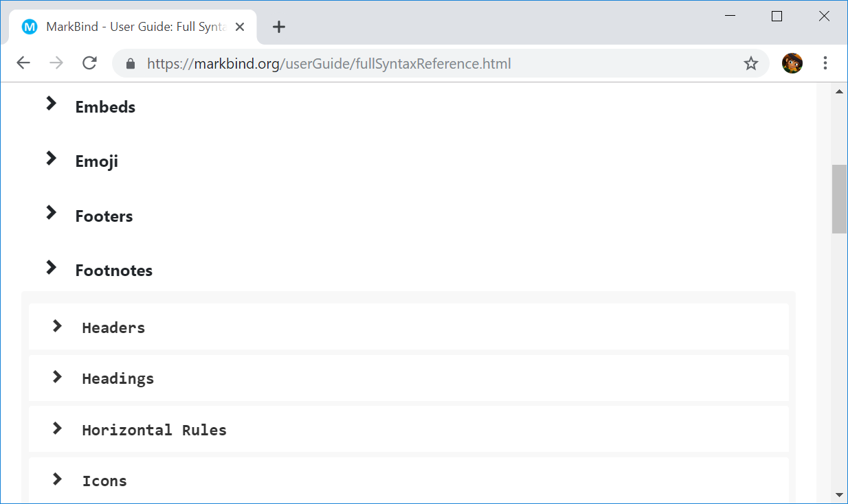Expand the Horizontal Rules panel chevron
Screen dimensions: 848x504
(x=57, y=428)
